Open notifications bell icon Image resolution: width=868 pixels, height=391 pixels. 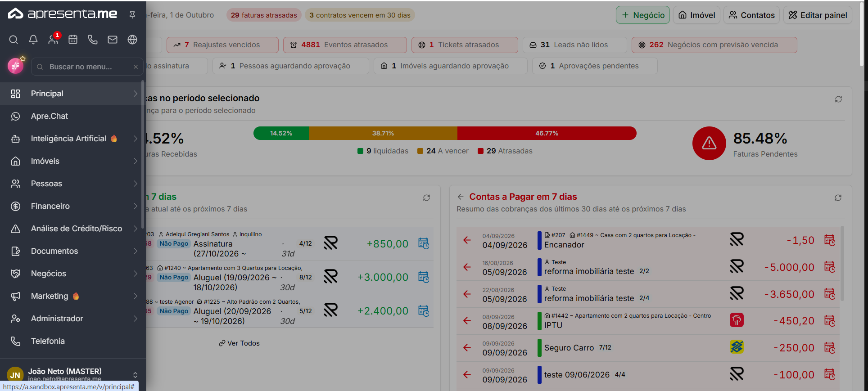(33, 40)
